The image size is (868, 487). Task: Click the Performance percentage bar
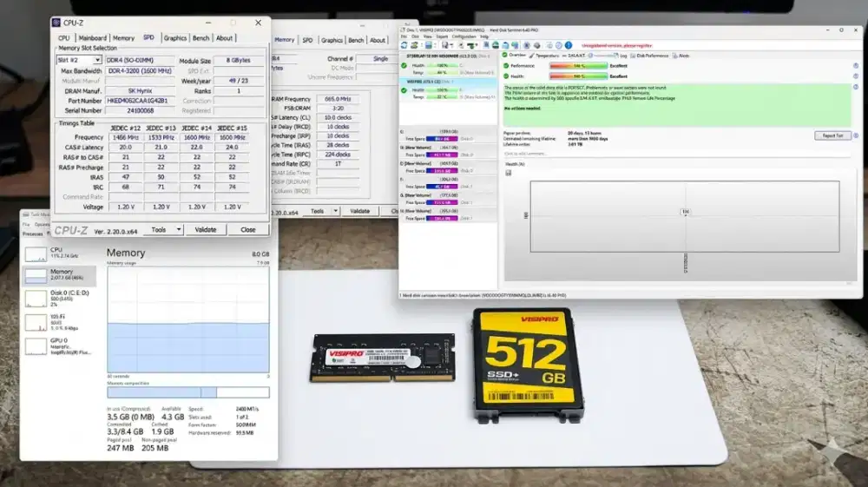[x=578, y=66]
